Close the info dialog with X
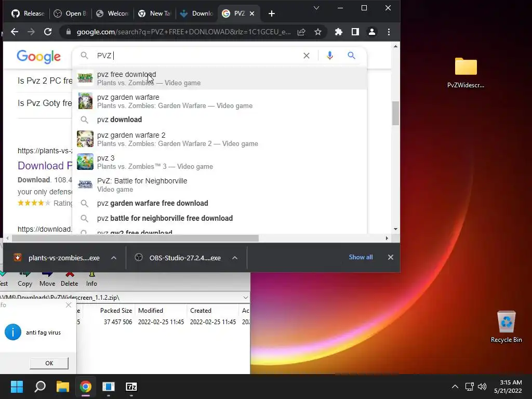This screenshot has width=532, height=399. coord(69,305)
